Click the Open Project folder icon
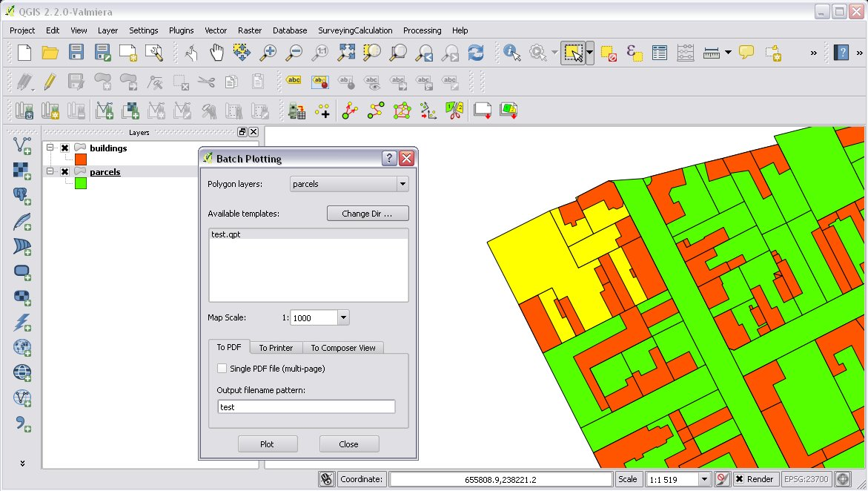The width and height of the screenshot is (868, 491). [50, 52]
